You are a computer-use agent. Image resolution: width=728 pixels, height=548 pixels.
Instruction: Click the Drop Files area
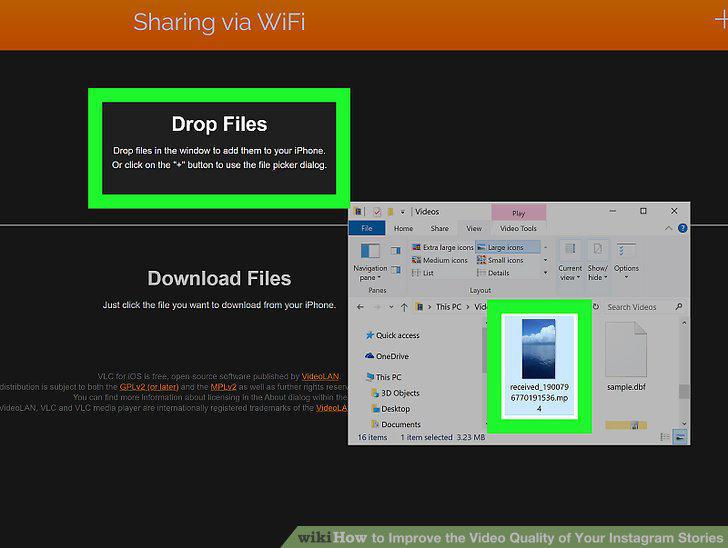click(219, 148)
